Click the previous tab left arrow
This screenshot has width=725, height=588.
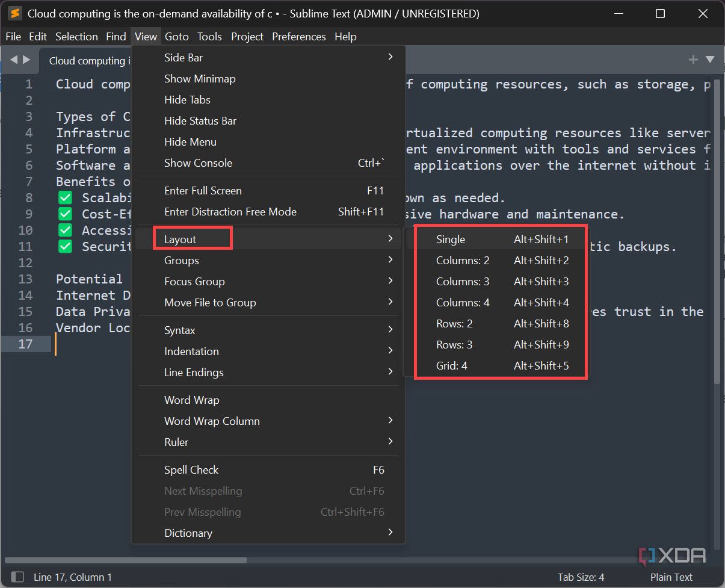coord(14,60)
